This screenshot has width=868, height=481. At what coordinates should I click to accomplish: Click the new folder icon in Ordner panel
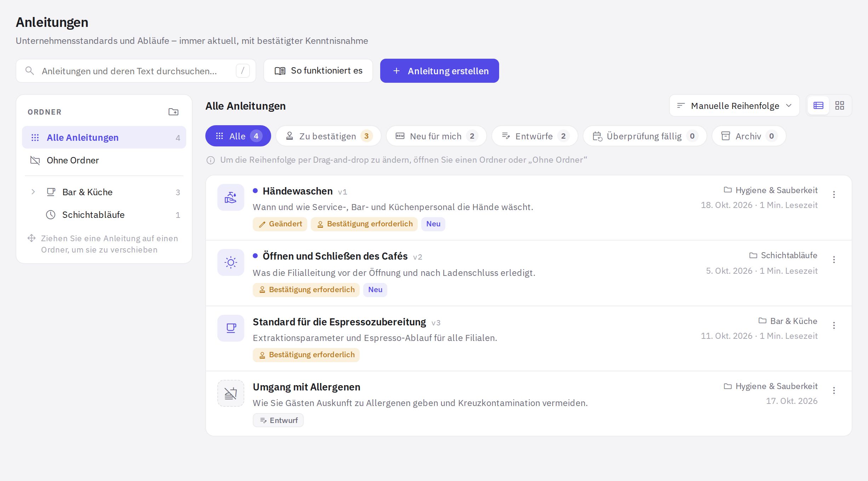(173, 112)
